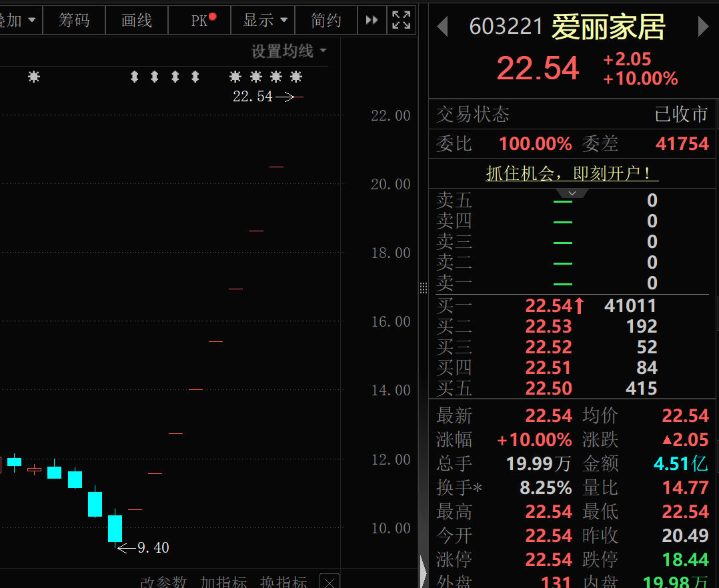The height and width of the screenshot is (588, 719).
Task: Open the 筹码 chip distribution tool
Action: [x=74, y=20]
